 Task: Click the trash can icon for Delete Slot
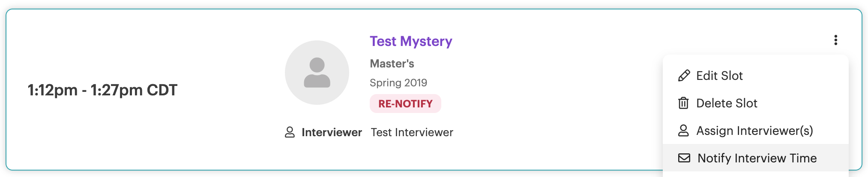click(x=683, y=103)
